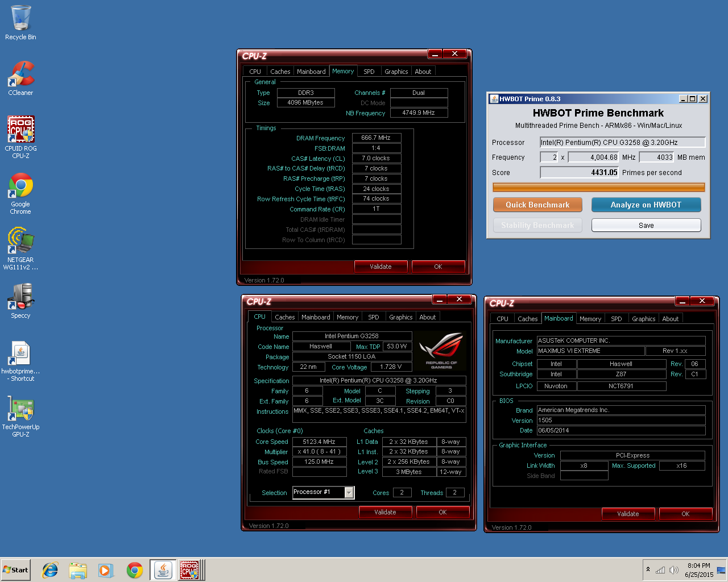
Task: Switch to ROG CPU-Z taskbar item
Action: [189, 570]
